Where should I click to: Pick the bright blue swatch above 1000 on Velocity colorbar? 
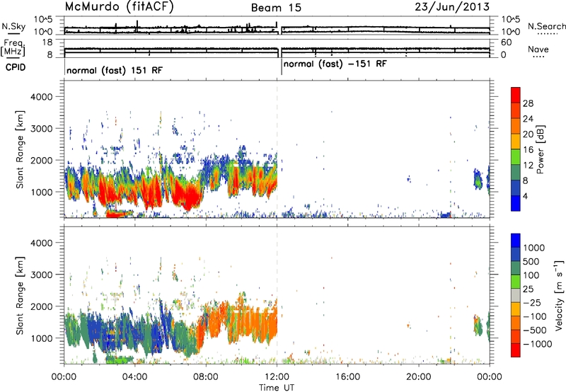[x=516, y=241]
